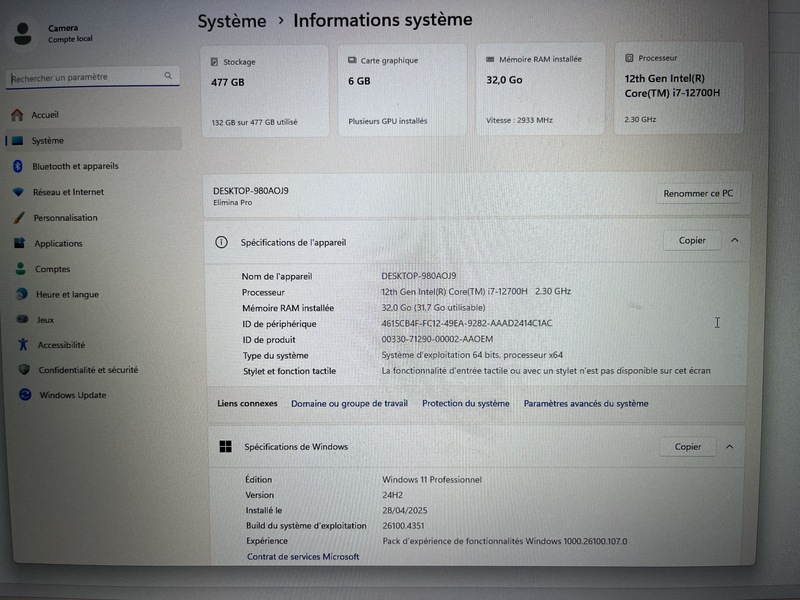Open Protection du système link
Screen dimensions: 800x600
[465, 403]
